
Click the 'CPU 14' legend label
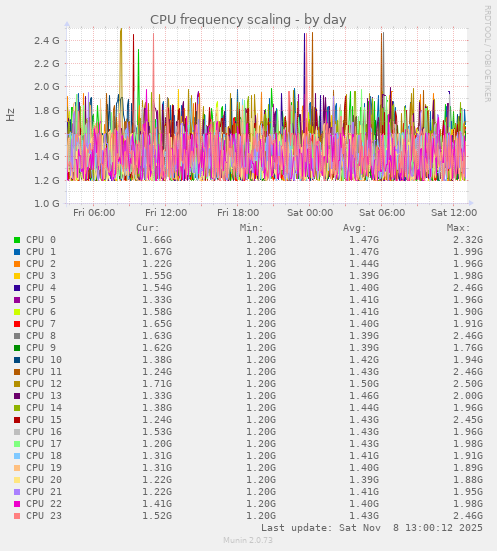[44, 408]
